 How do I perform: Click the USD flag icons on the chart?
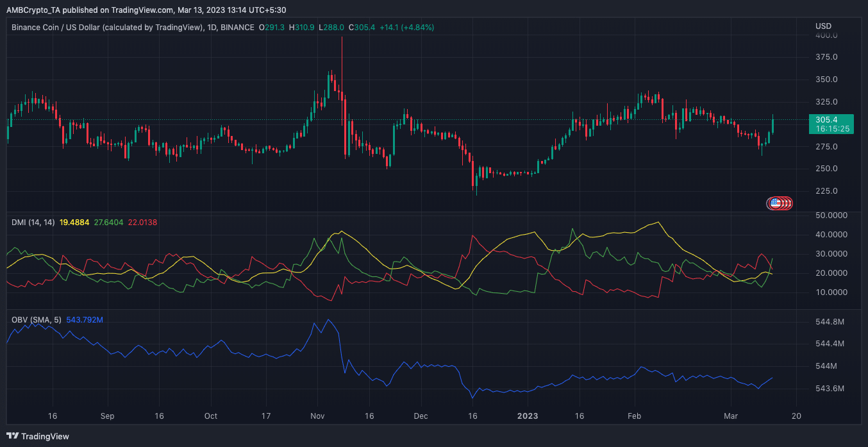pos(780,203)
